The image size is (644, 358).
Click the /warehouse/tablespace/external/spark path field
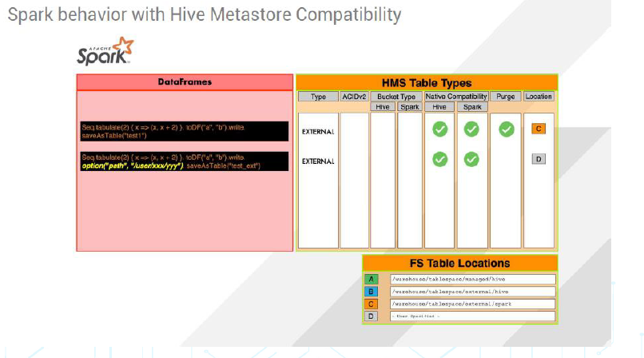472,304
